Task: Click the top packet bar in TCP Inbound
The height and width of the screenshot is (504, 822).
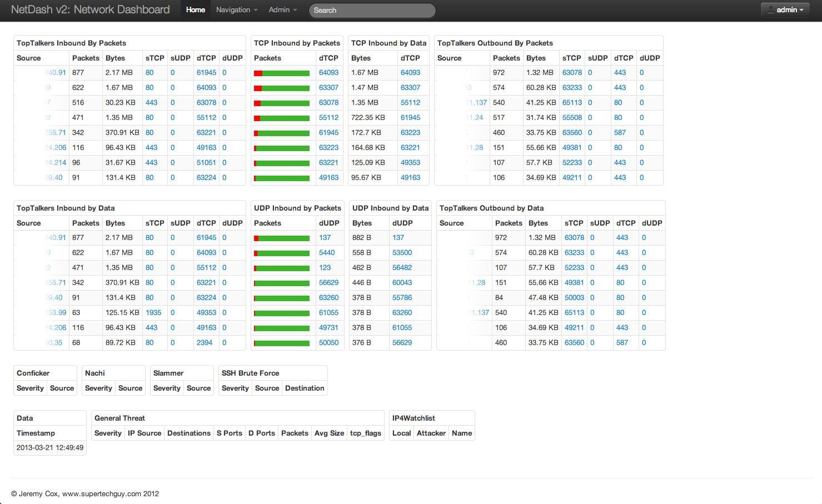Action: point(282,72)
